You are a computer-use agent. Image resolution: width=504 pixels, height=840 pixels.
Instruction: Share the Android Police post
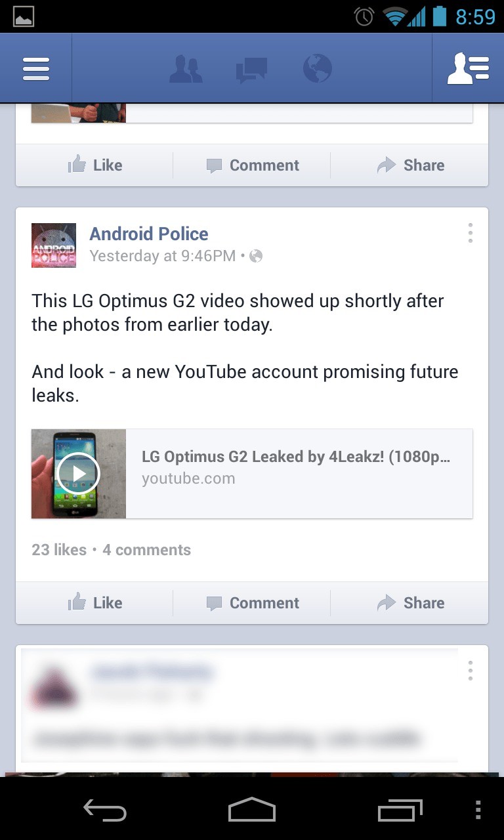pyautogui.click(x=410, y=602)
